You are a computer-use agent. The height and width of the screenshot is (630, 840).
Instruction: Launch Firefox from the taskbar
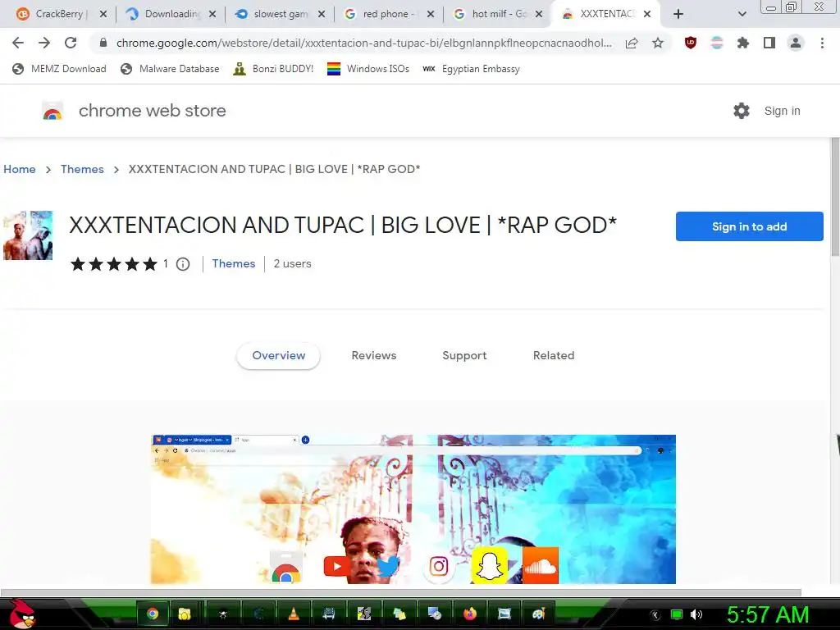tap(470, 614)
